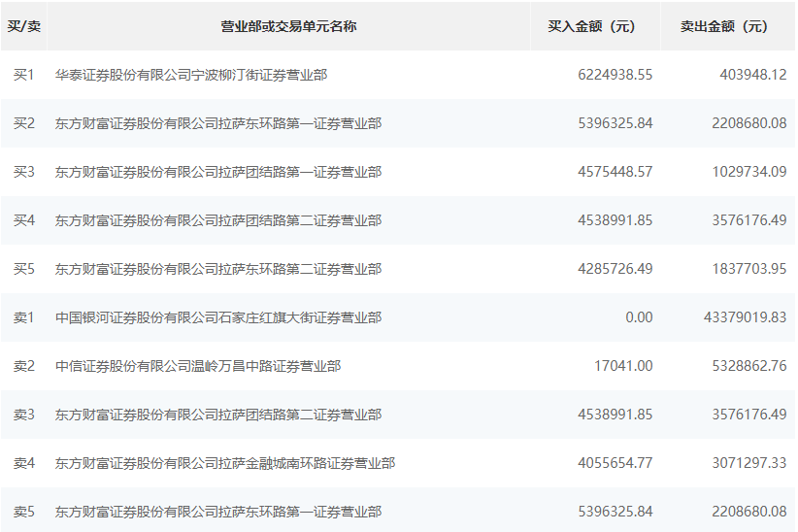Image resolution: width=798 pixels, height=532 pixels.
Task: Select 4538991.85 in the 卖3 row
Action: [x=615, y=415]
